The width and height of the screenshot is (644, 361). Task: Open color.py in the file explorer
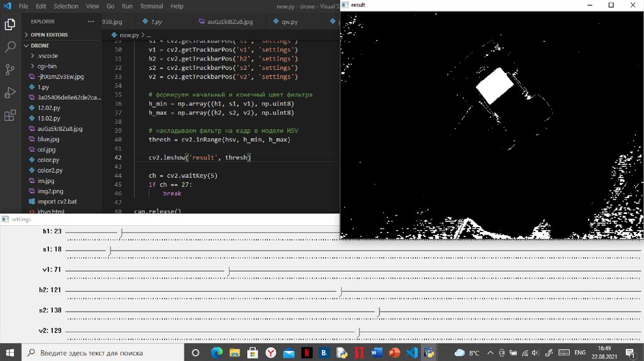click(x=48, y=160)
